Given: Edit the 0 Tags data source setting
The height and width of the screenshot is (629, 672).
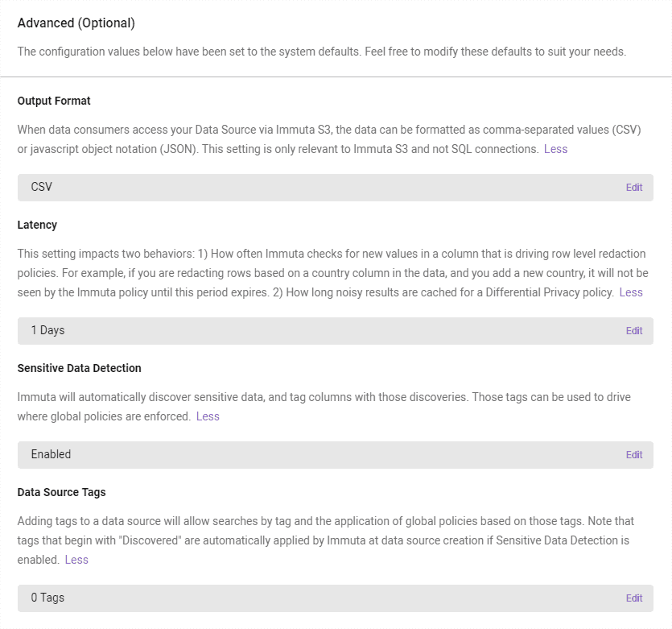Looking at the screenshot, I should (x=634, y=598).
